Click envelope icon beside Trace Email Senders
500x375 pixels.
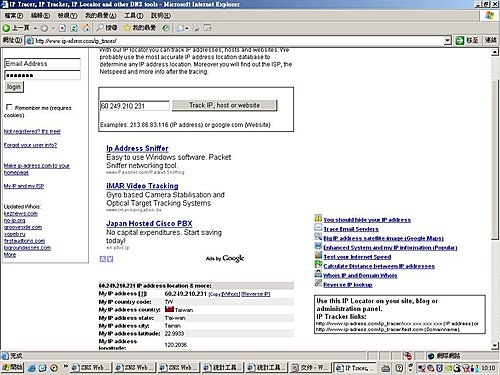tap(318, 228)
